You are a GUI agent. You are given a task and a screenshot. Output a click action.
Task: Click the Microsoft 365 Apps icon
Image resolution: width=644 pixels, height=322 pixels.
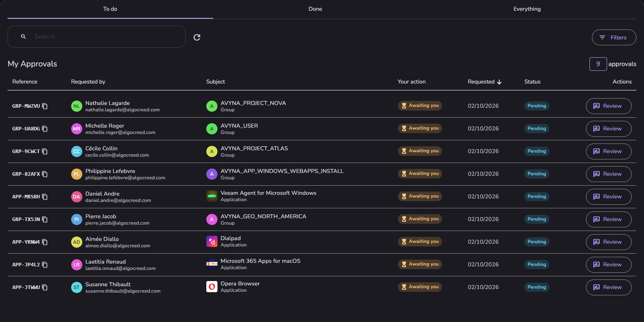coord(212,264)
